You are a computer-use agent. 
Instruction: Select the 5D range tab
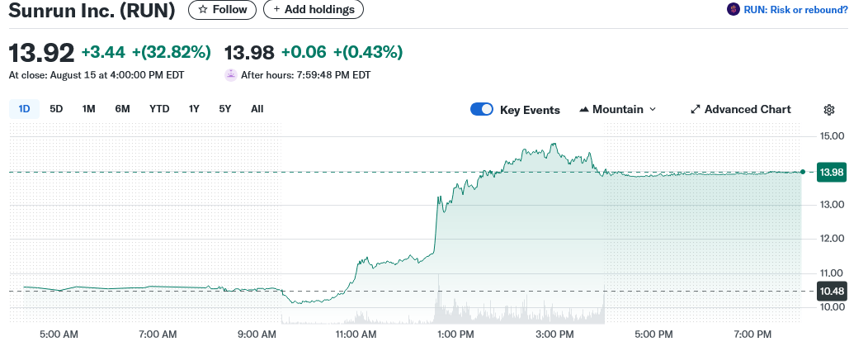[x=56, y=109]
